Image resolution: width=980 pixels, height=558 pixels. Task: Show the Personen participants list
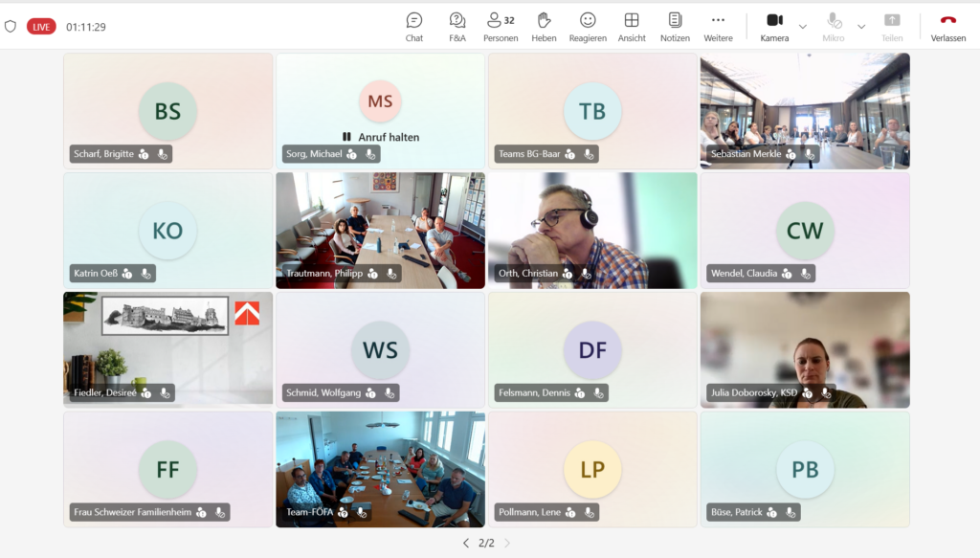click(501, 27)
